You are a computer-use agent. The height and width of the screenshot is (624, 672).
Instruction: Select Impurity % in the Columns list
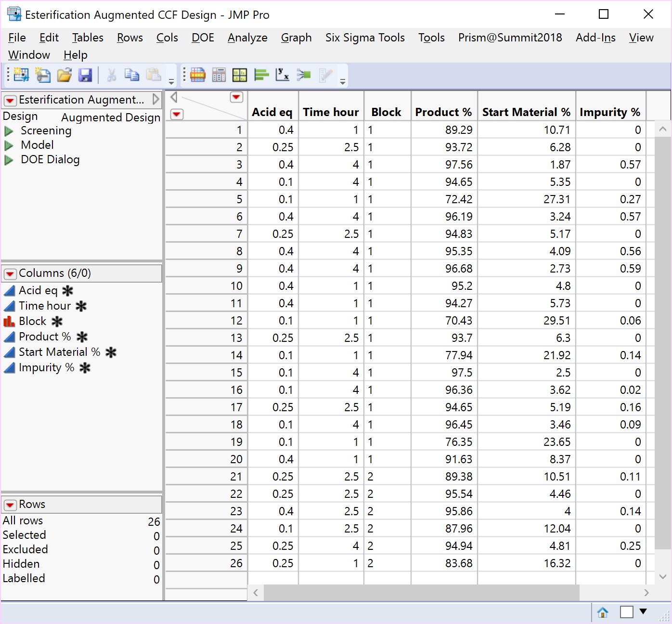[46, 368]
